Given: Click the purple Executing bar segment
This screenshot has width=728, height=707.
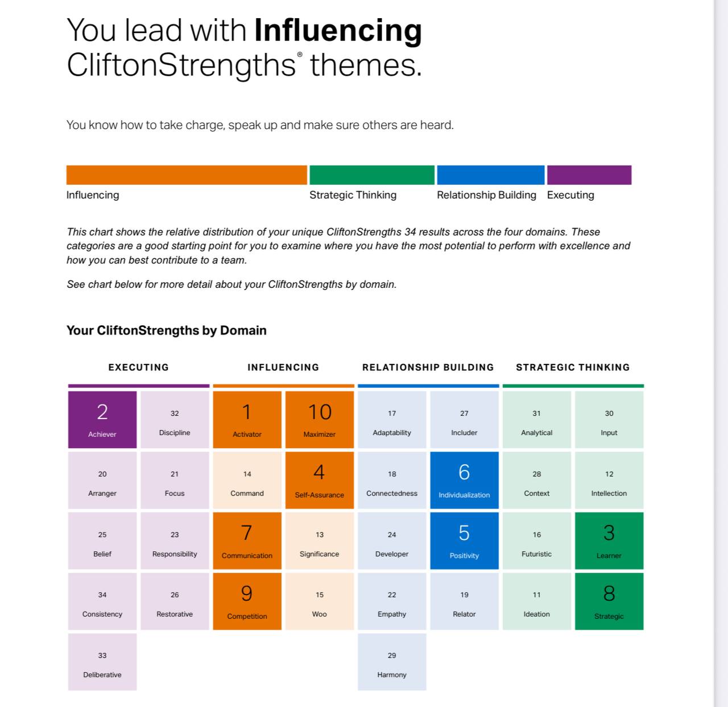Looking at the screenshot, I should click(x=589, y=175).
